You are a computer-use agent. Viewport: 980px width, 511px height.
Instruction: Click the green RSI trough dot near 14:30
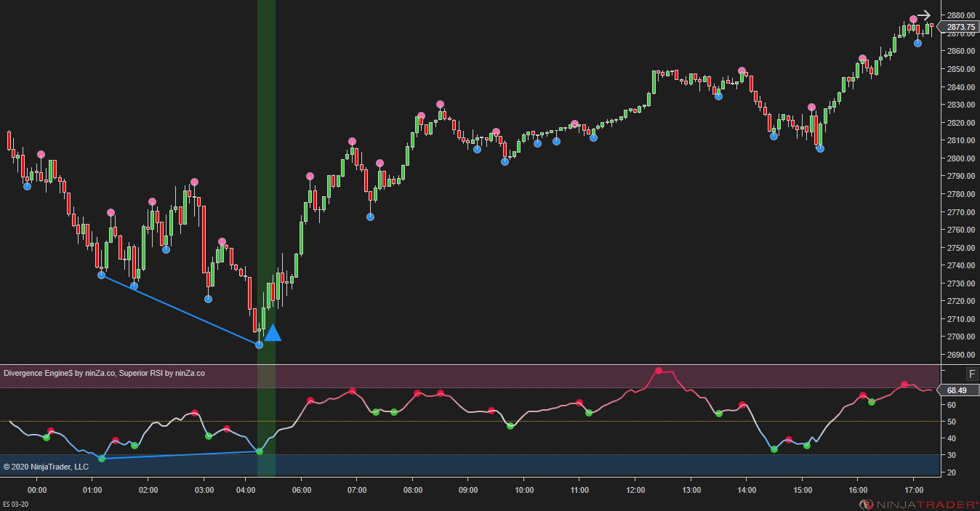(x=774, y=449)
